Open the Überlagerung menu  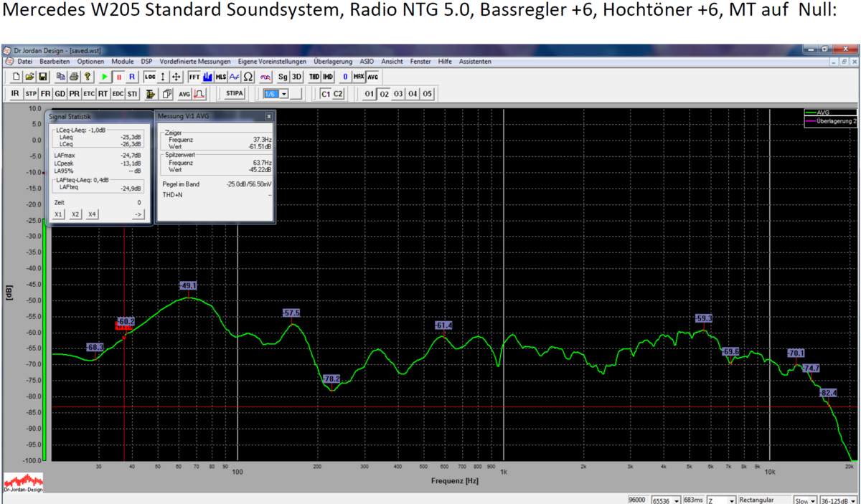(x=334, y=62)
